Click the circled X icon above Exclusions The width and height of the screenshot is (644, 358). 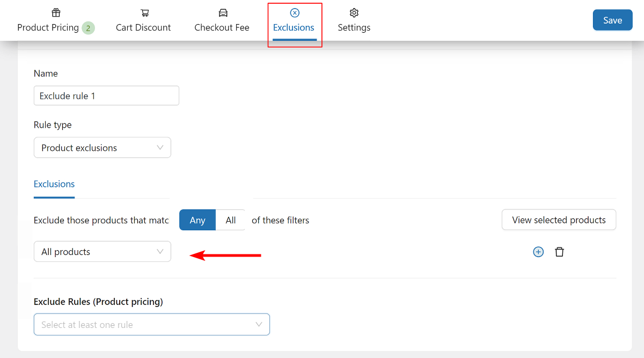[x=294, y=13]
